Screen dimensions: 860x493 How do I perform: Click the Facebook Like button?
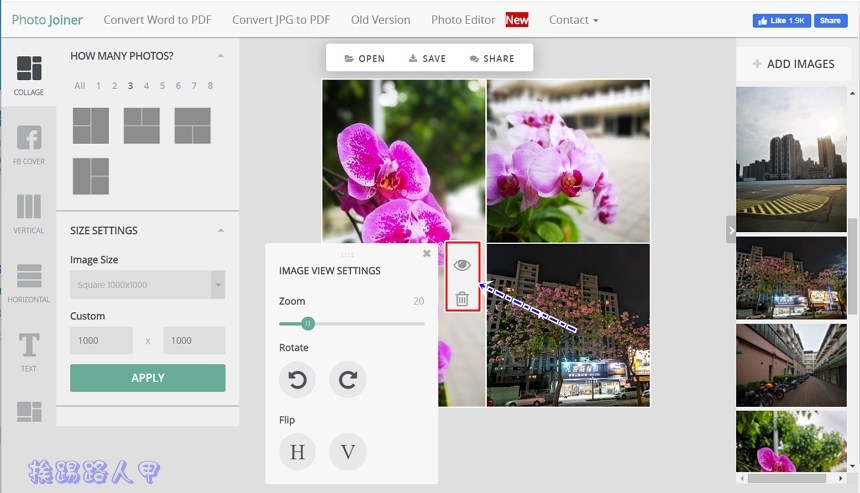[782, 20]
